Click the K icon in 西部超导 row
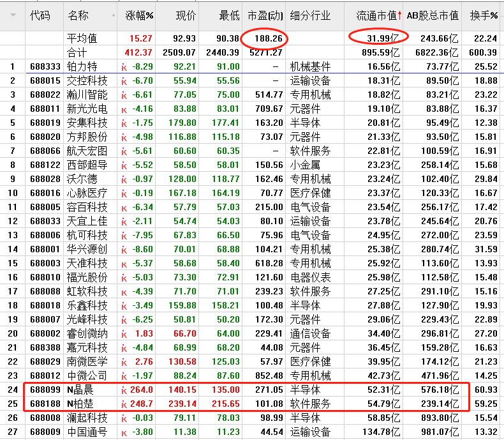 (x=124, y=166)
